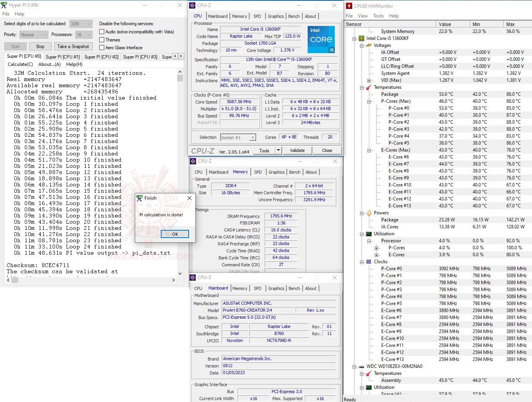Click CPU-Z icon of the Motherboard info window

[x=193, y=278]
